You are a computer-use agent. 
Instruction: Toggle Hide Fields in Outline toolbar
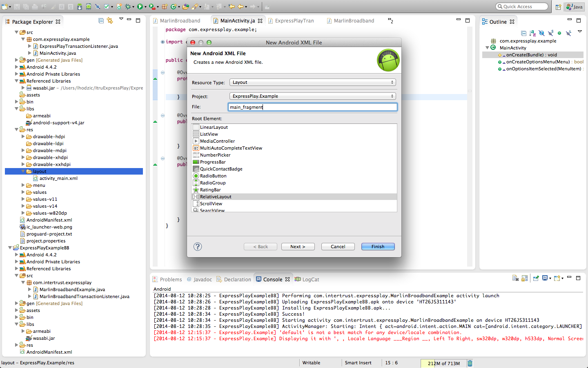541,33
